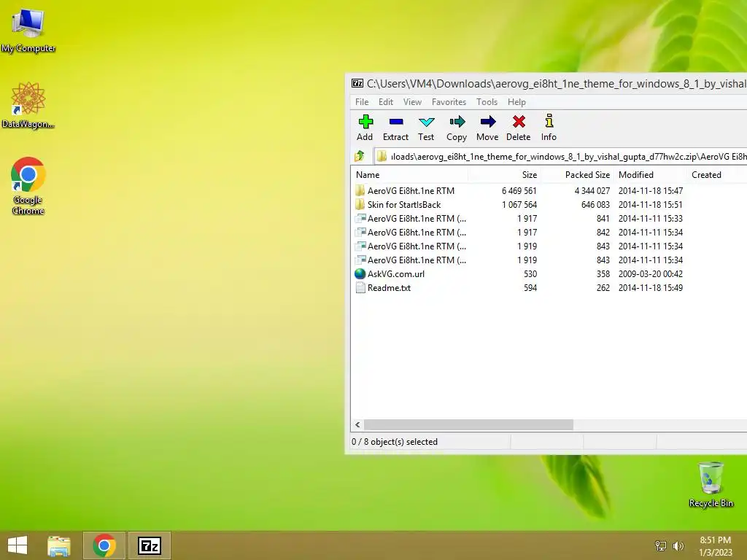
Task: Sort by the Size column header
Action: click(505, 175)
